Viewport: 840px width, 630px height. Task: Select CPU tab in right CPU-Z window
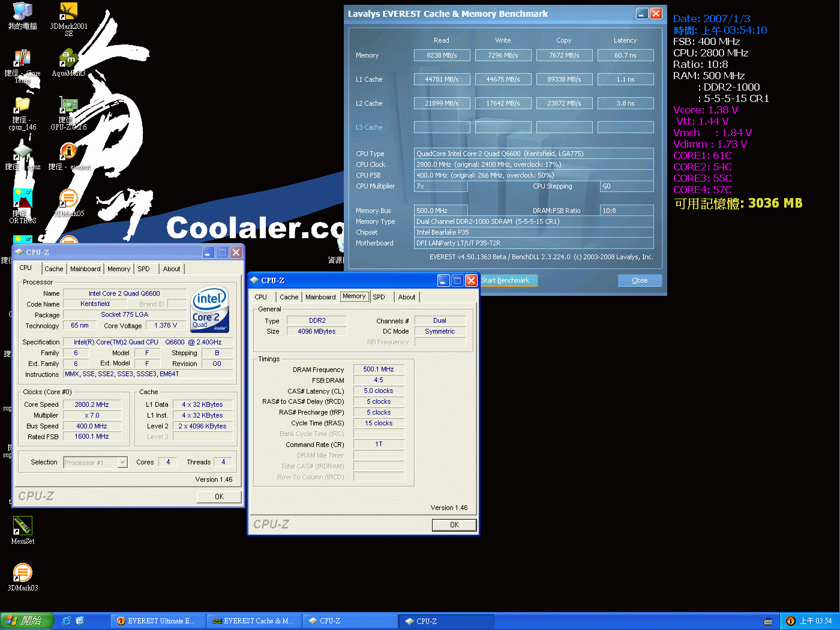point(261,297)
